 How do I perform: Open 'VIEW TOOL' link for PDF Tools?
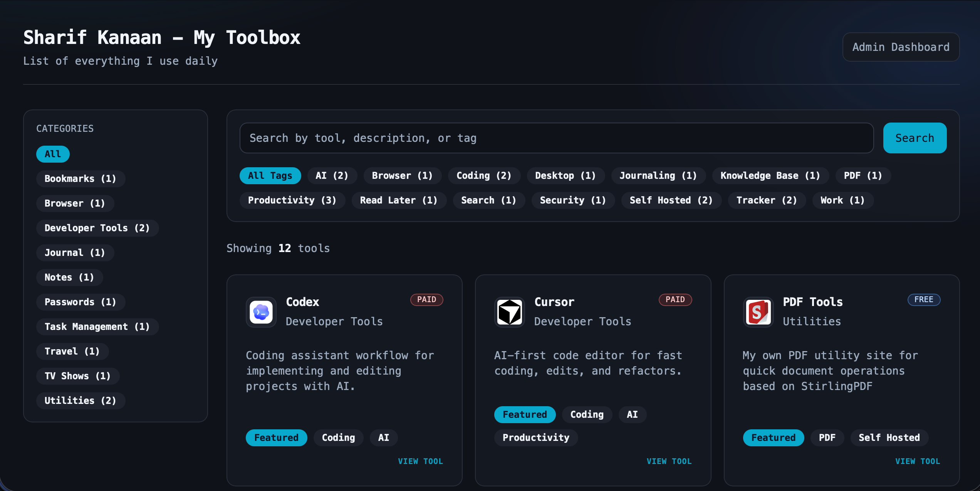[918, 461]
